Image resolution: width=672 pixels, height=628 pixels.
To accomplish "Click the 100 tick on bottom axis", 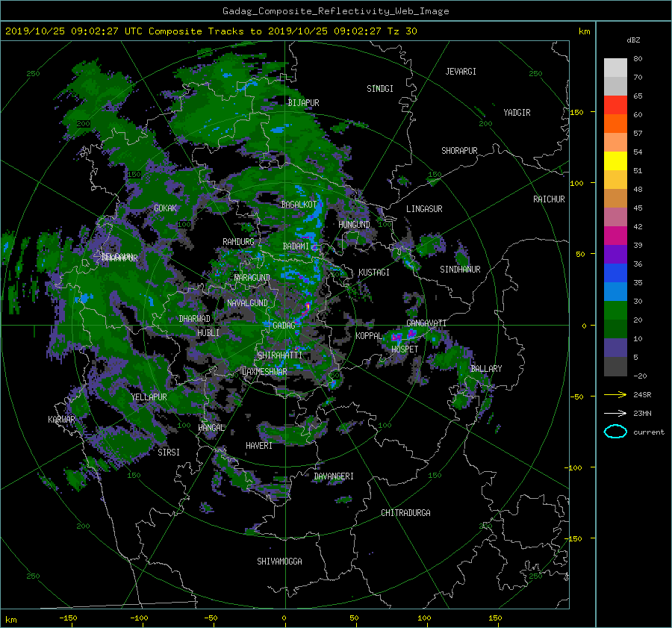I will click(x=424, y=618).
